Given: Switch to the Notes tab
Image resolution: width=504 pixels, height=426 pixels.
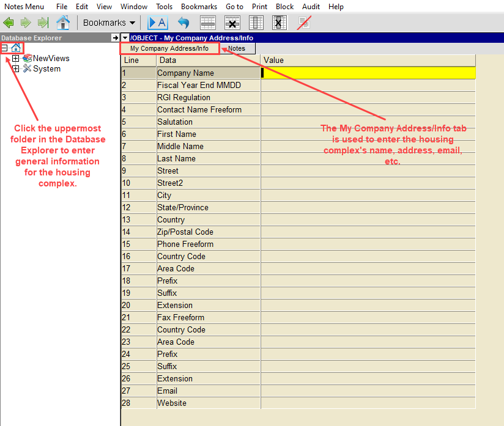Looking at the screenshot, I should point(236,48).
